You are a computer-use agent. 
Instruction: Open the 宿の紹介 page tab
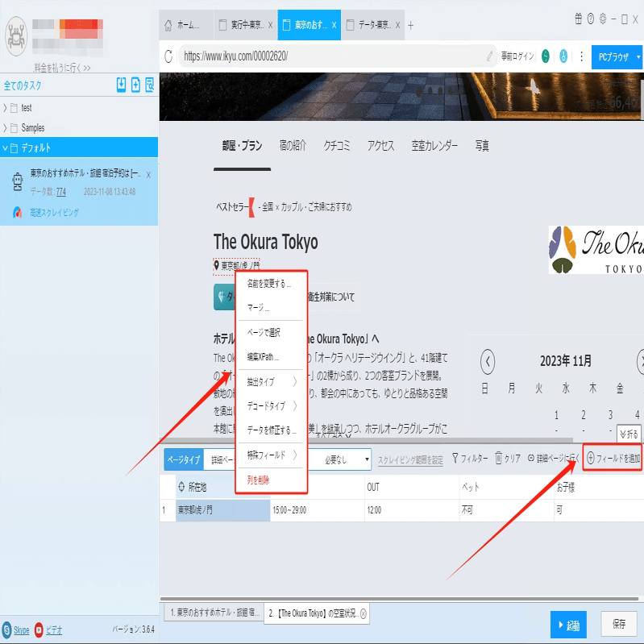click(293, 145)
